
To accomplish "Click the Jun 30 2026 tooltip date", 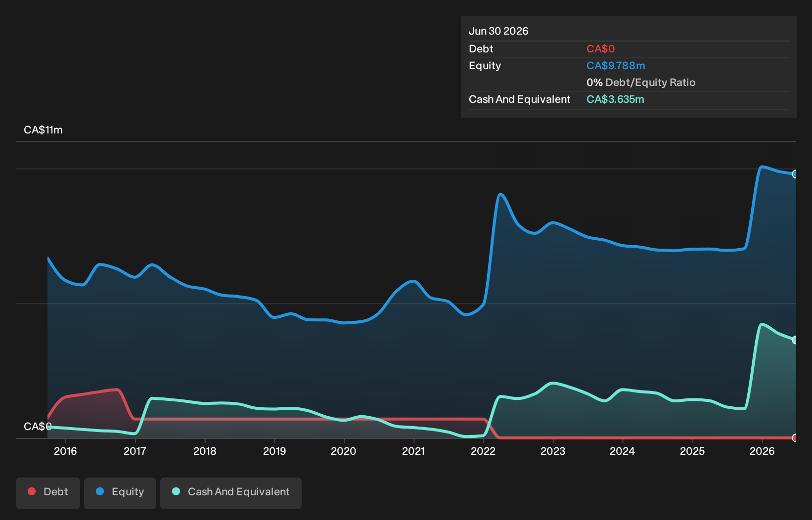I will pyautogui.click(x=498, y=31).
